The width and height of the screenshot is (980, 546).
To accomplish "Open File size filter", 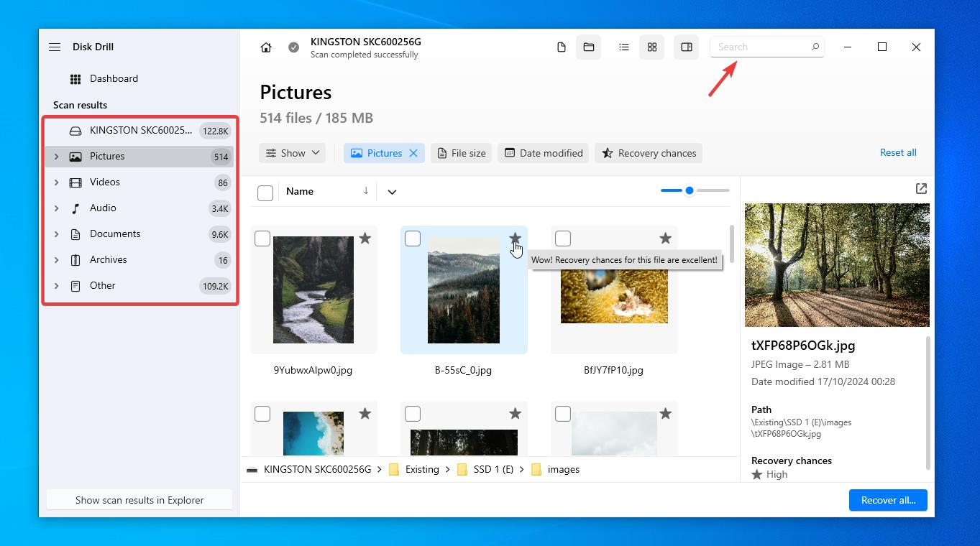I will (x=461, y=153).
